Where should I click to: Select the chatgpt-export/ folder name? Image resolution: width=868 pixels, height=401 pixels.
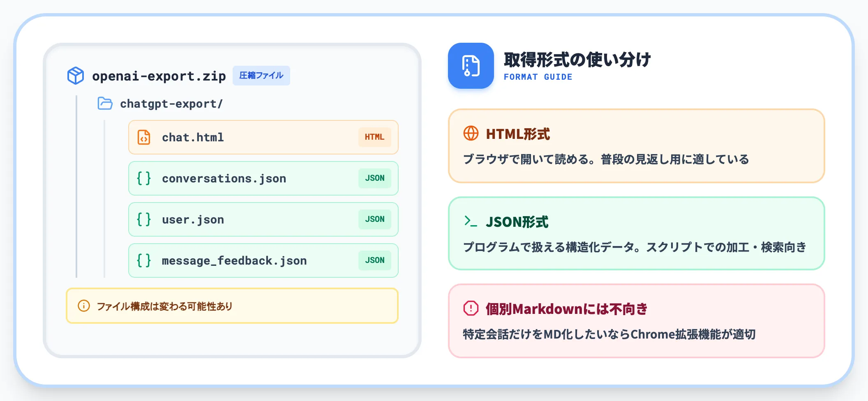[171, 104]
